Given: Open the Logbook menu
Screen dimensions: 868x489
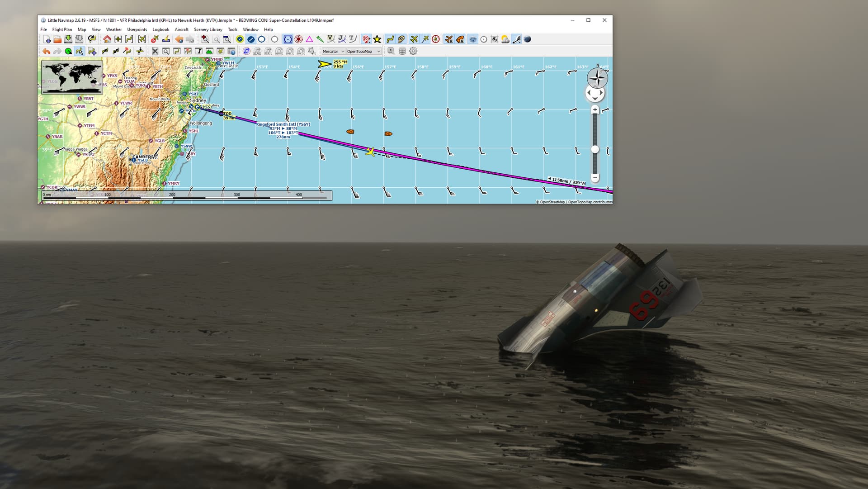Looking at the screenshot, I should point(160,29).
